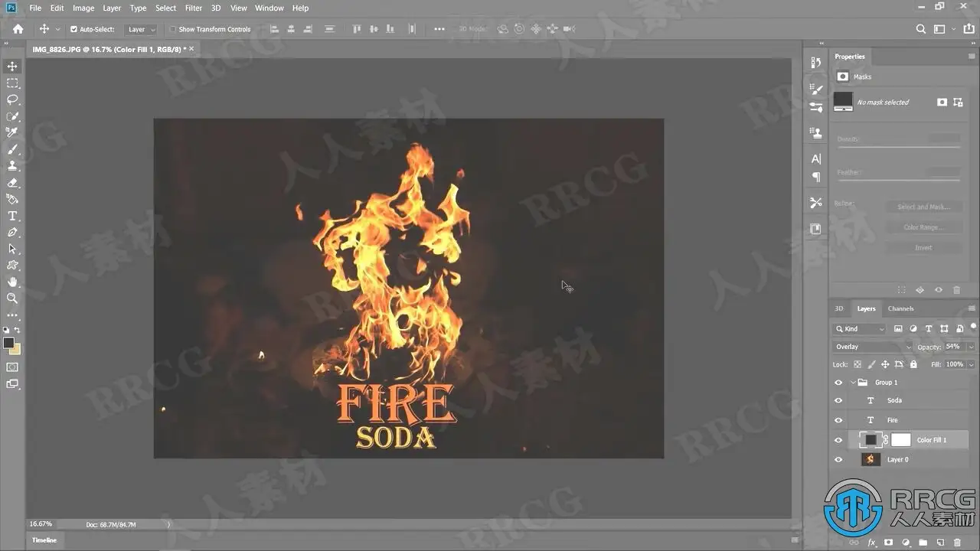Filter layers by type layers icon

click(x=929, y=328)
